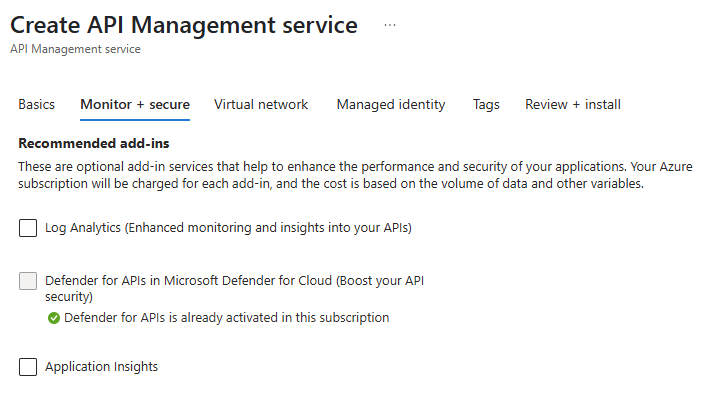Click the Recommended add-ins heading
722x407 pixels.
[87, 143]
